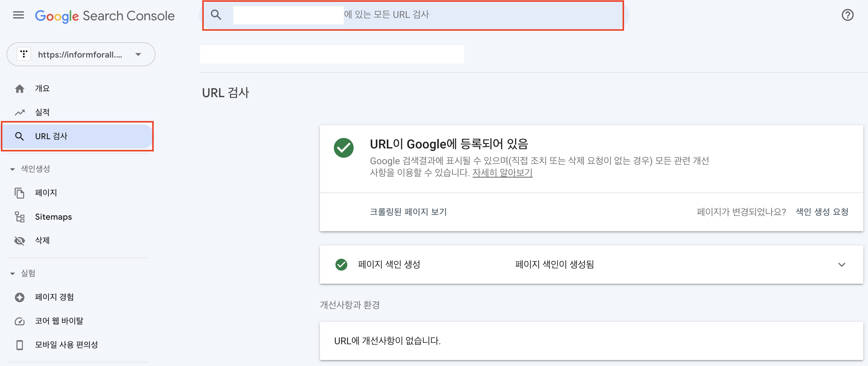Click the 실적 performance graph icon
The image size is (868, 366).
point(20,112)
